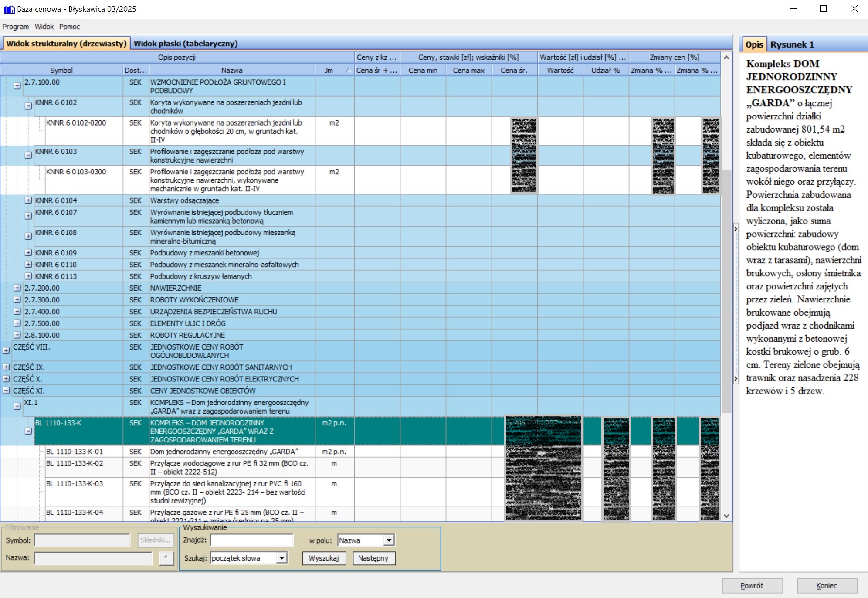868x598 pixels.
Task: Click the small button beside Nazwa filter
Action: click(x=166, y=558)
